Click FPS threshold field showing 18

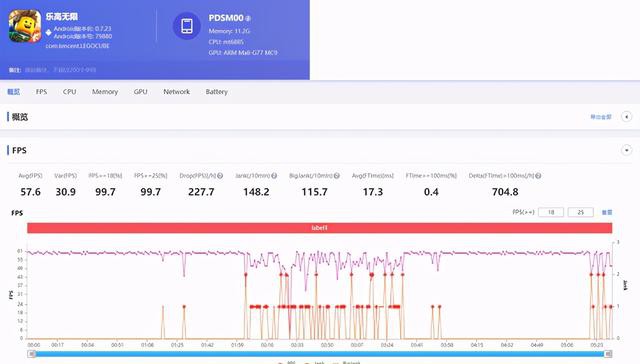(x=551, y=212)
